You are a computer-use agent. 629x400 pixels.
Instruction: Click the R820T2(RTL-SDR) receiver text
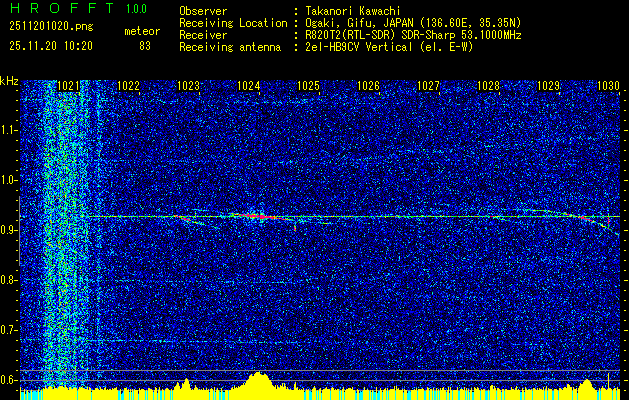(x=413, y=35)
